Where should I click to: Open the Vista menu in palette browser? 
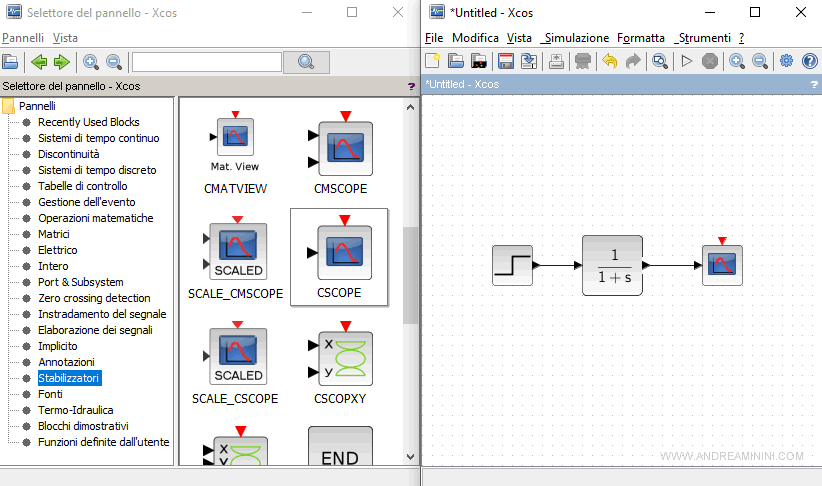coord(65,38)
